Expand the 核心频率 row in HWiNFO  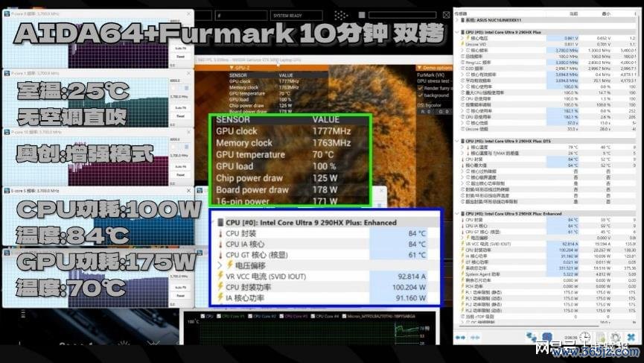coord(462,50)
